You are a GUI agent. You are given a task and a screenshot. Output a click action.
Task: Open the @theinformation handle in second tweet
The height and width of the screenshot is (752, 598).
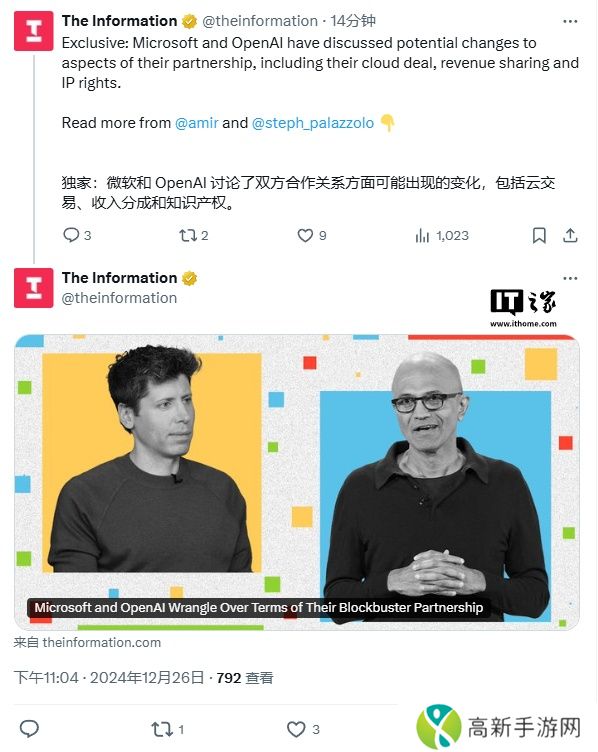pyautogui.click(x=119, y=298)
